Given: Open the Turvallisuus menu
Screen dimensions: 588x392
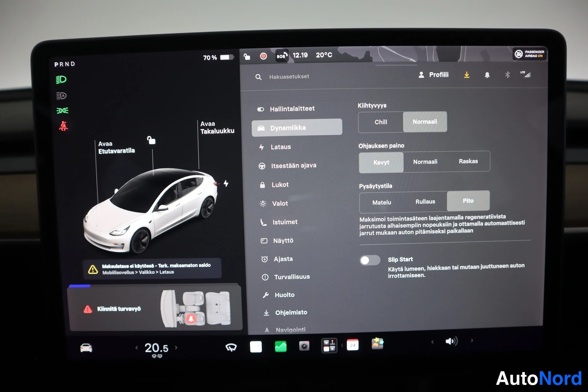Looking at the screenshot, I should coord(286,277).
